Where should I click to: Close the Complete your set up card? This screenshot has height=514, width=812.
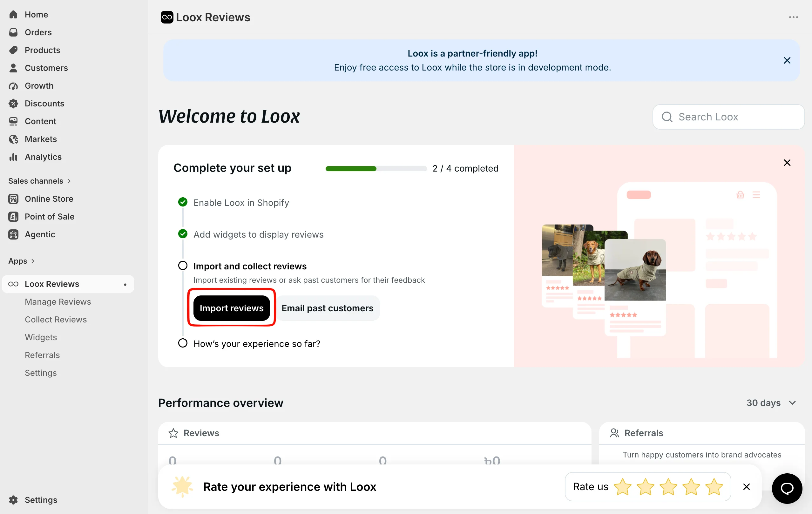787,163
